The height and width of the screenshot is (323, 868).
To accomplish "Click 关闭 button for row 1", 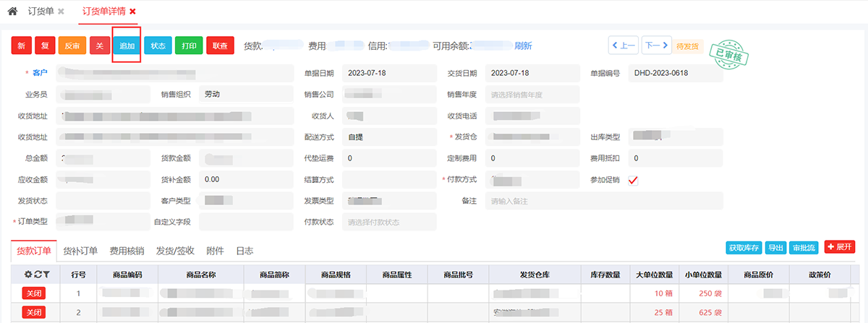I will click(33, 293).
